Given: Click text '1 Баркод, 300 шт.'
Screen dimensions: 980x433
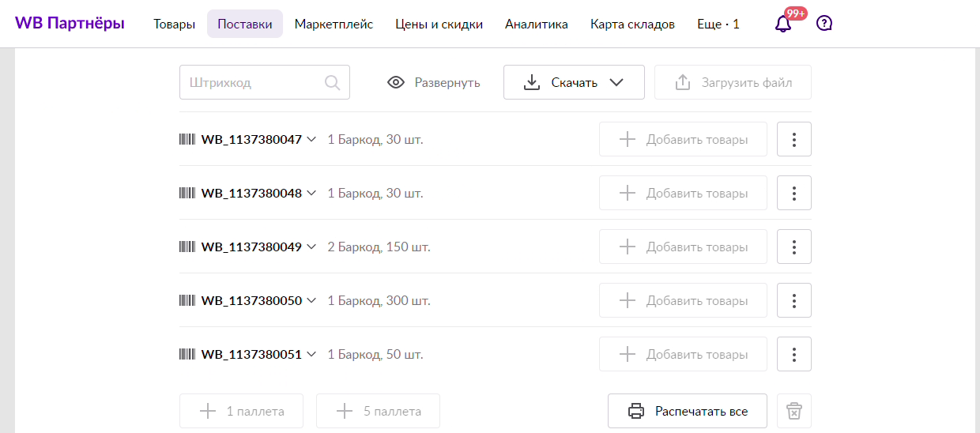Looking at the screenshot, I should pyautogui.click(x=379, y=300).
